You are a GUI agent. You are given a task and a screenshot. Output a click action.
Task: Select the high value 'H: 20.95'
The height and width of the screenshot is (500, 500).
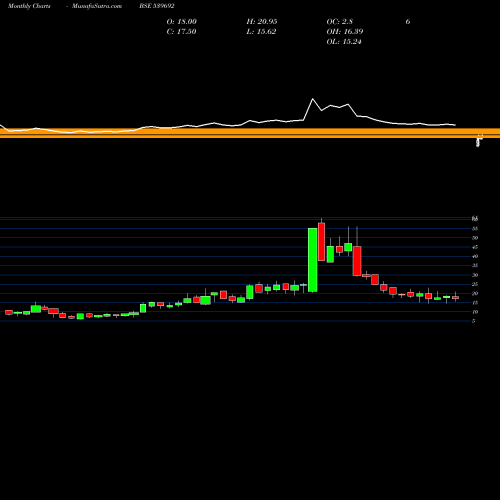(262, 22)
